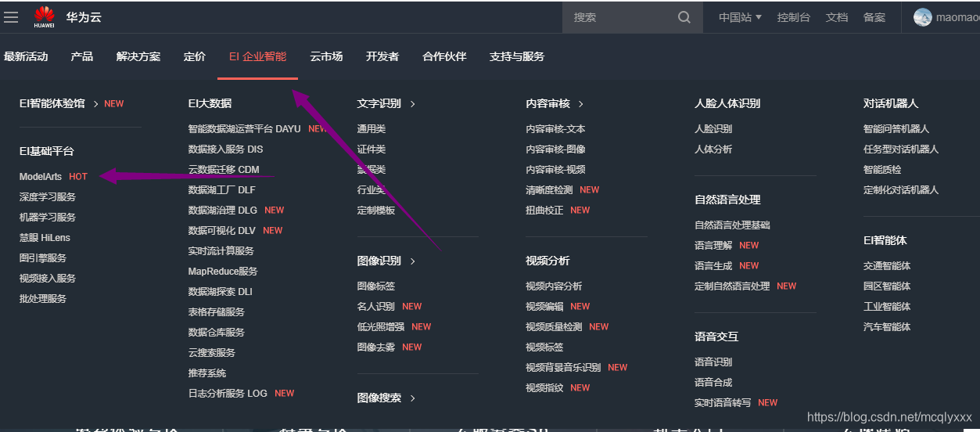The height and width of the screenshot is (432, 980).
Task: Open 批处理服务 link
Action: pyautogui.click(x=43, y=299)
